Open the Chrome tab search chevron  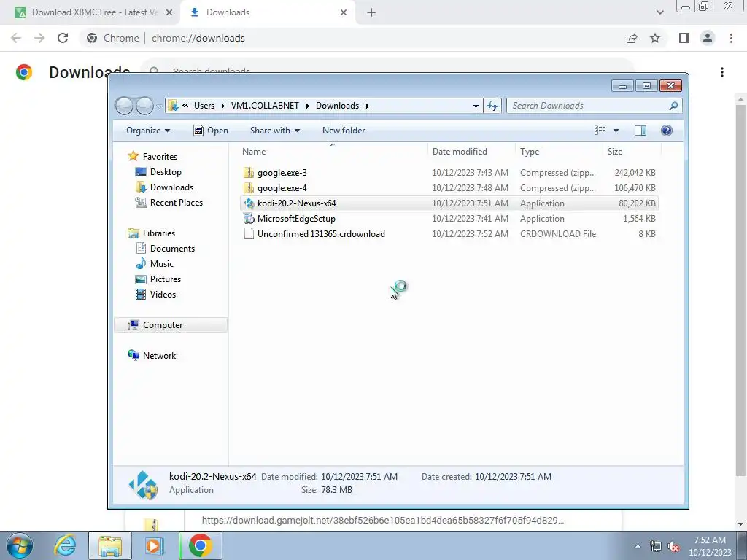coord(659,12)
